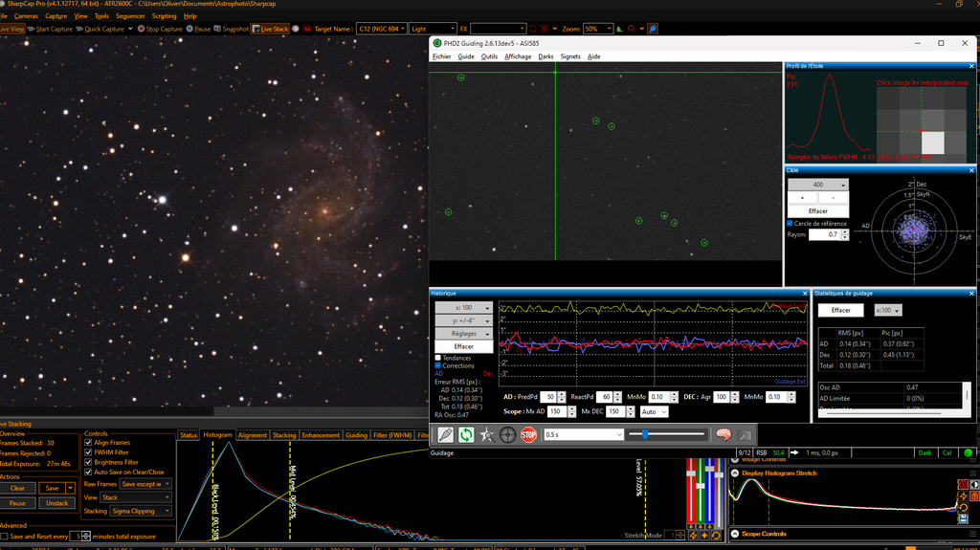
Task: Adjust PHD2 gamma slider
Action: [x=667, y=434]
